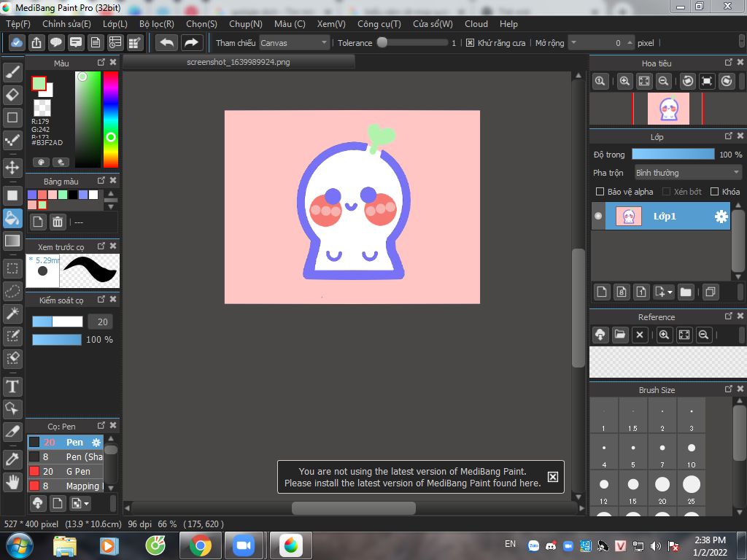
Task: Zoom in using Navigator zoom-in icon
Action: tap(624, 81)
